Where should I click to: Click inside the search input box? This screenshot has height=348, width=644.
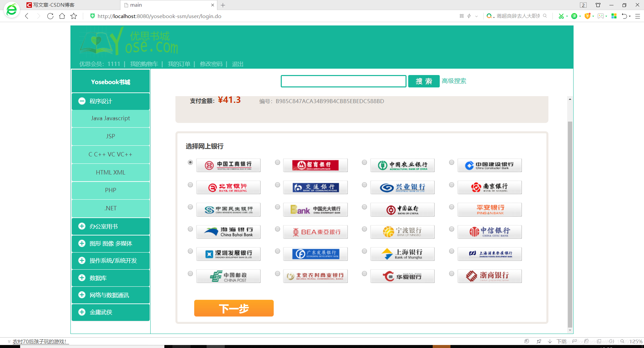343,81
